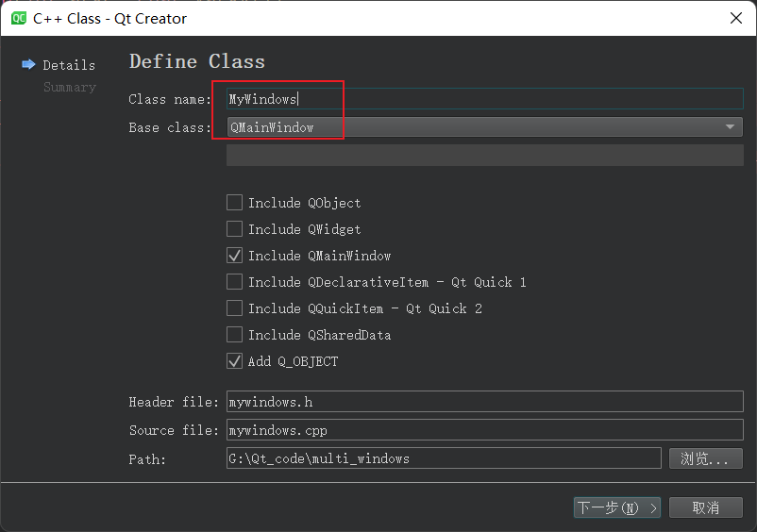Click the Header file mywindows.h field

(485, 402)
